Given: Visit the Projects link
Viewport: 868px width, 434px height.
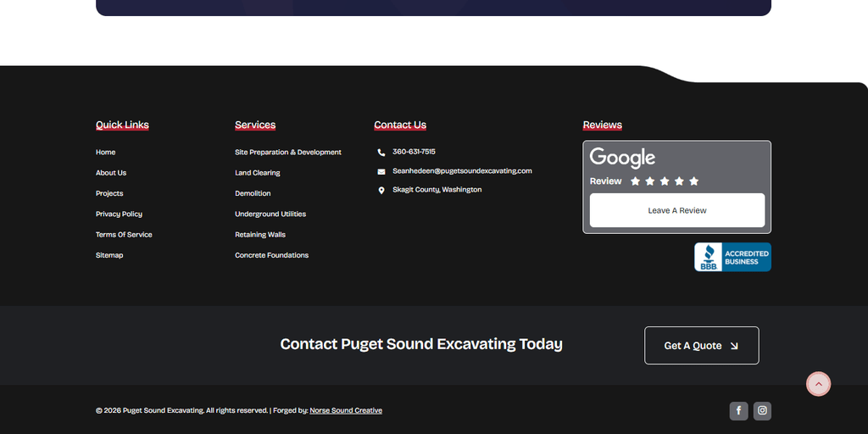Looking at the screenshot, I should [109, 193].
